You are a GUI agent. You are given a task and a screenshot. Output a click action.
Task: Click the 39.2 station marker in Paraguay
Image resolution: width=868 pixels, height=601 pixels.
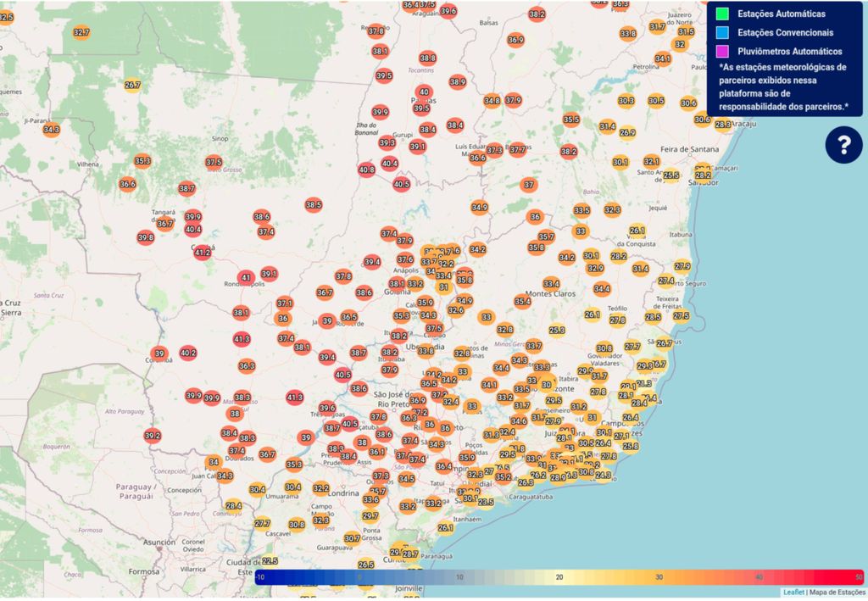click(153, 436)
